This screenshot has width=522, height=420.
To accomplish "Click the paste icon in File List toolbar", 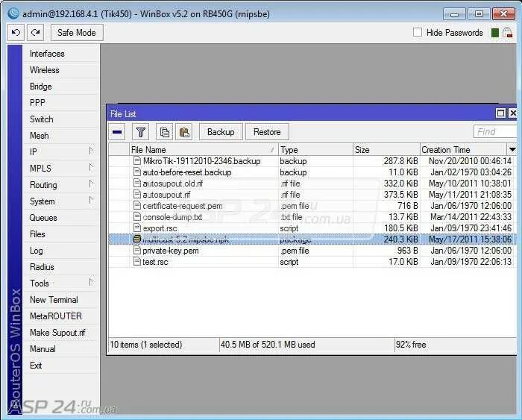I will (184, 132).
